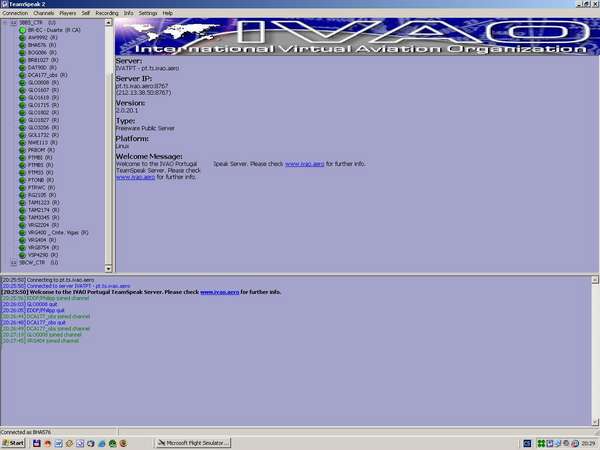Click the player icon beside NWE113
This screenshot has width=600, height=450.
[x=21, y=142]
